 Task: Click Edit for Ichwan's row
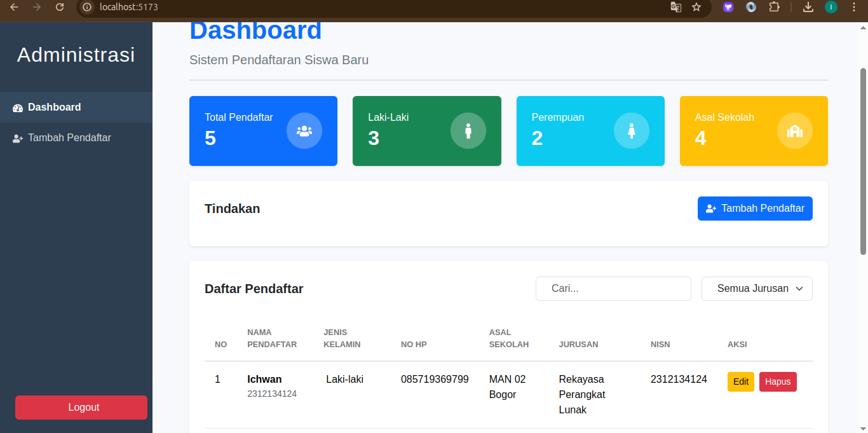pyautogui.click(x=741, y=381)
